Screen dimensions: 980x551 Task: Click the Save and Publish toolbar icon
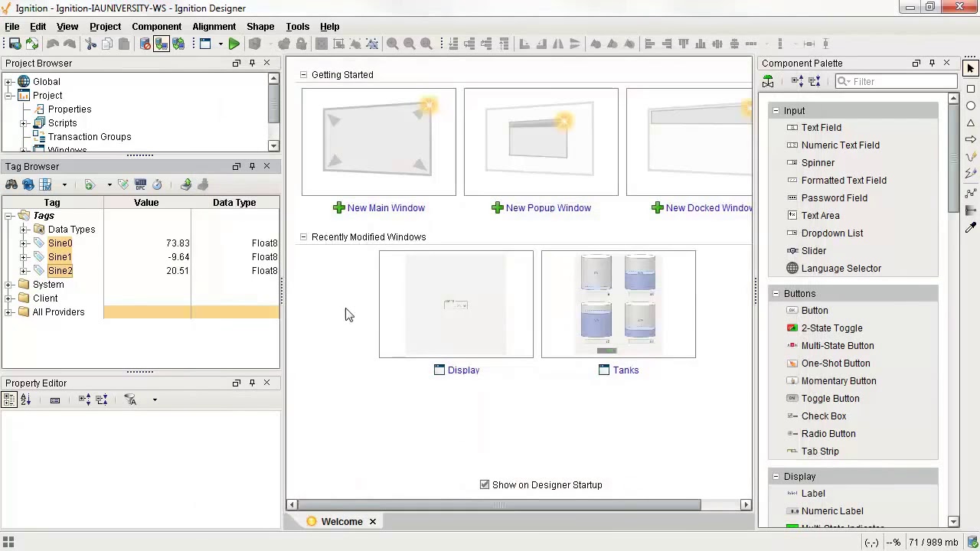(x=15, y=44)
